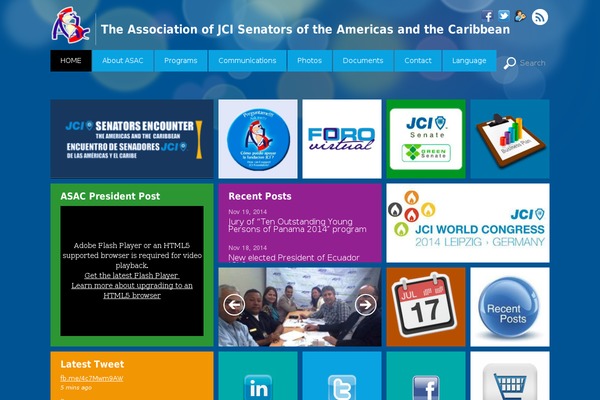Open the Contact menu item
600x400 pixels.
point(418,60)
